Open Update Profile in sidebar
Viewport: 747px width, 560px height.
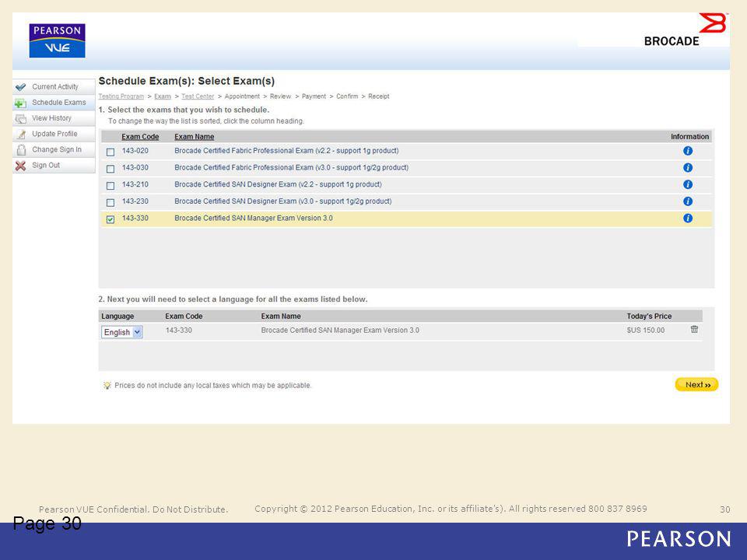click(x=54, y=134)
